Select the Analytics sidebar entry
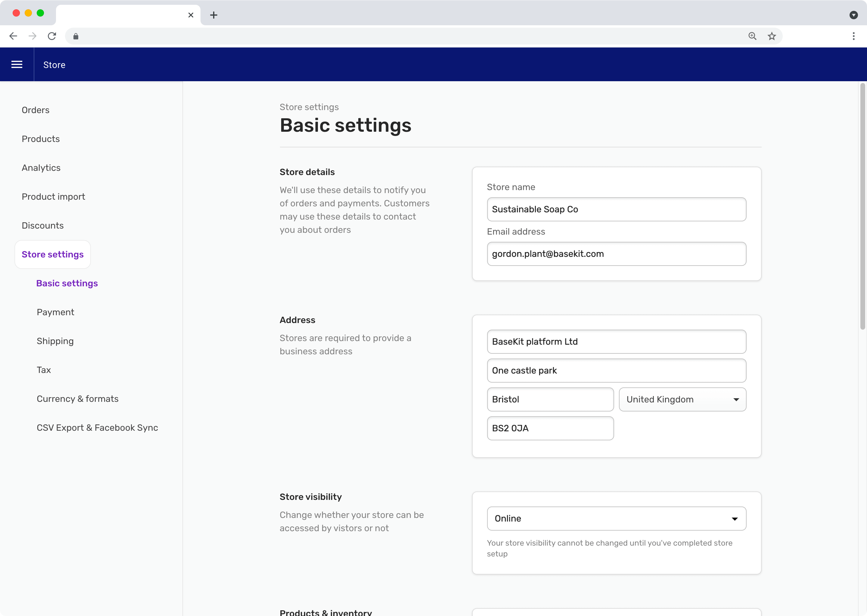 41,167
